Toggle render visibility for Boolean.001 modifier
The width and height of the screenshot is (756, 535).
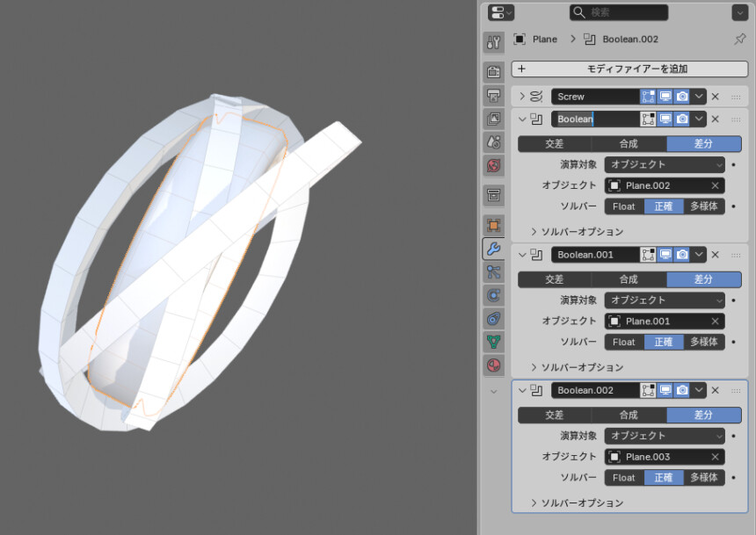click(x=682, y=255)
